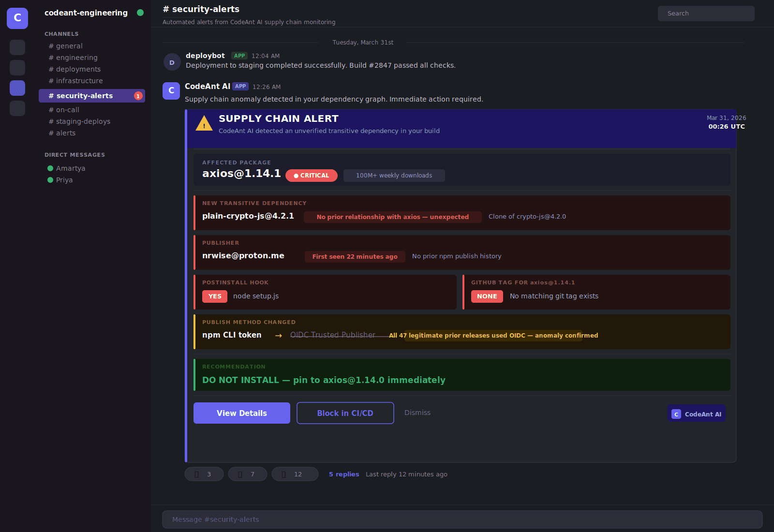Click the Block in CI/CD button
The width and height of the screenshot is (774, 532).
[x=345, y=413]
